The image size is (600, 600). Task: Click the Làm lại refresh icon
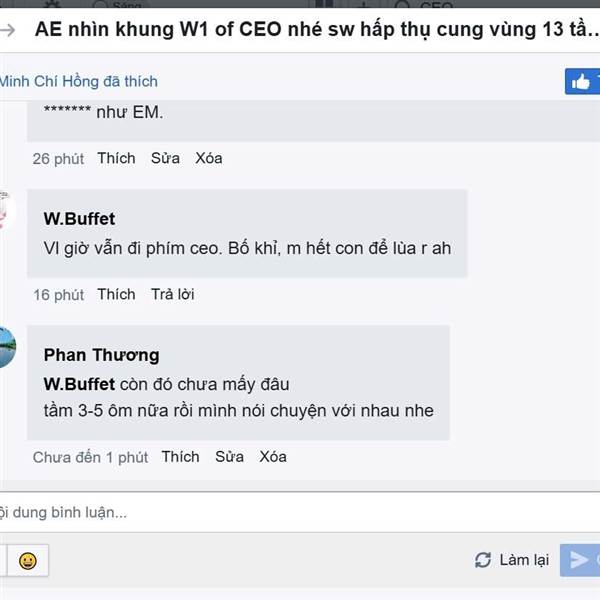pyautogui.click(x=483, y=560)
